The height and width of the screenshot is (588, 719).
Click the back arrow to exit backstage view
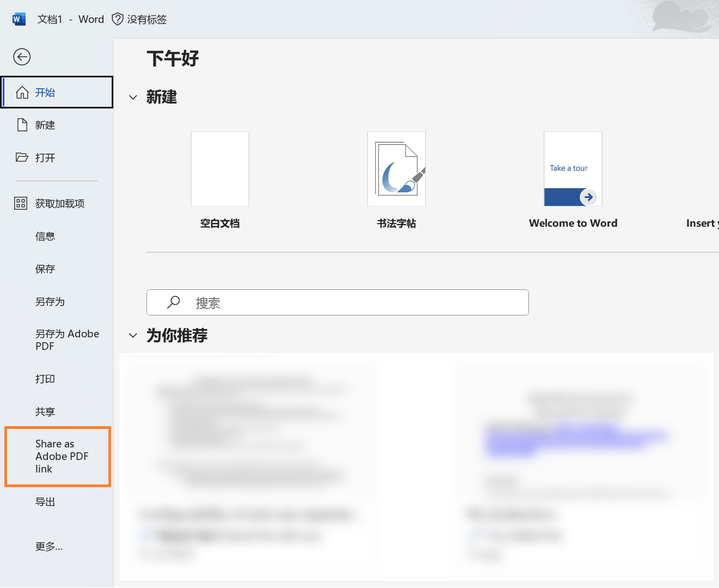click(22, 57)
